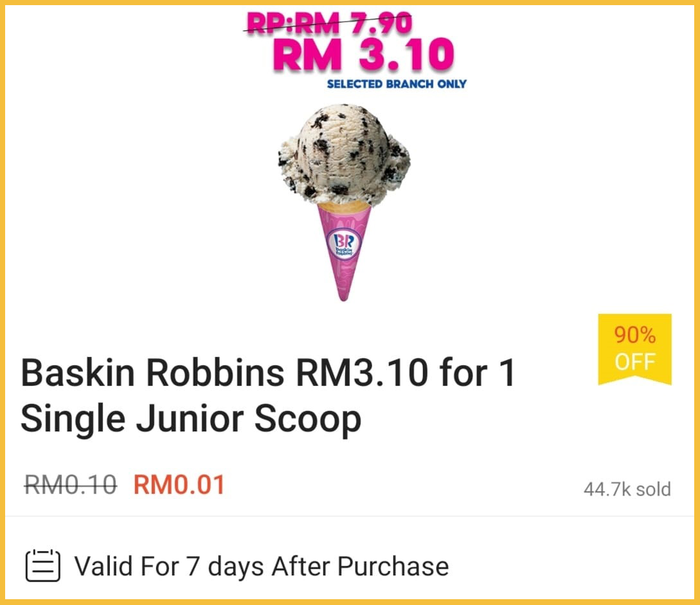Viewport: 700px width, 605px height.
Task: Click the Selected Branch Only notice
Action: click(x=397, y=84)
